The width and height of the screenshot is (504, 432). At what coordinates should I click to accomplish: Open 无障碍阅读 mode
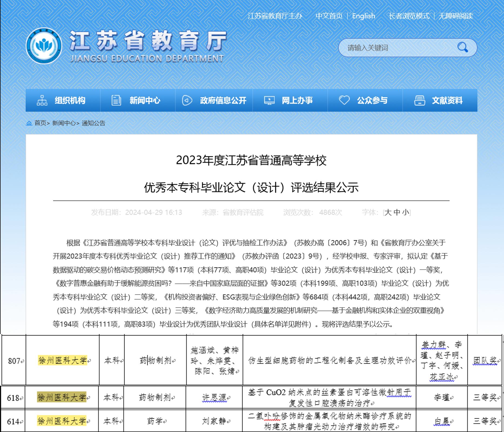(x=455, y=16)
